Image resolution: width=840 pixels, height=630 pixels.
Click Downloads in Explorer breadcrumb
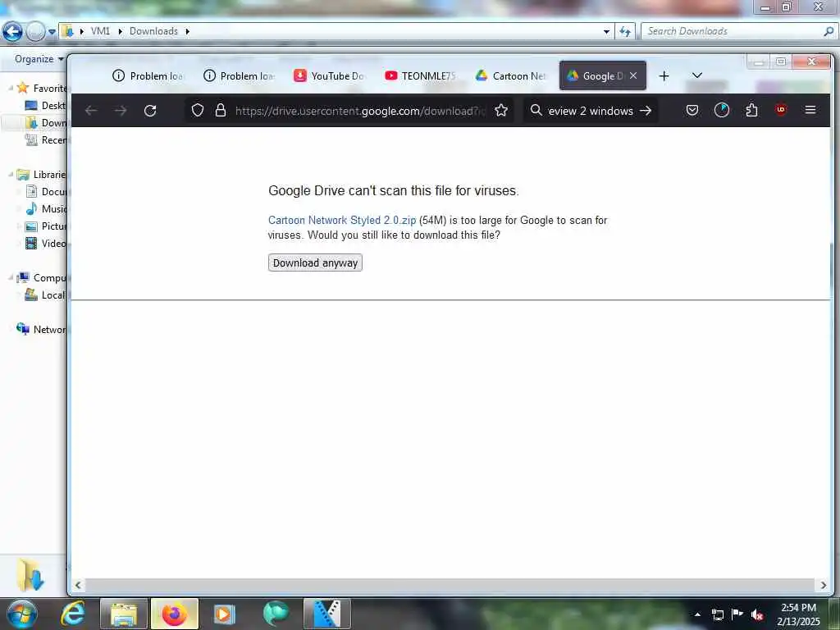[153, 31]
